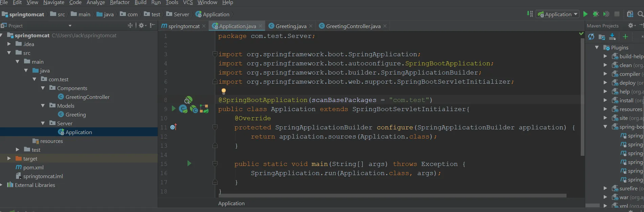Collapse the src folder
644x212 pixels.
(9, 53)
